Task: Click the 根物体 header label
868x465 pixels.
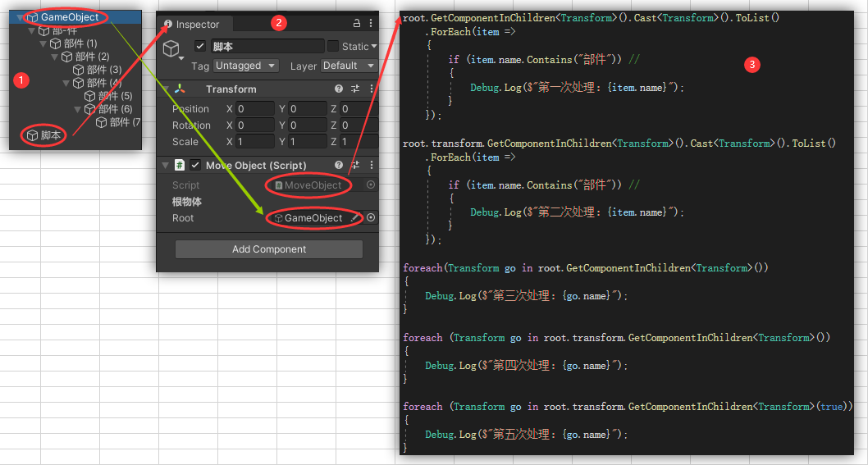Action: pyautogui.click(x=186, y=202)
